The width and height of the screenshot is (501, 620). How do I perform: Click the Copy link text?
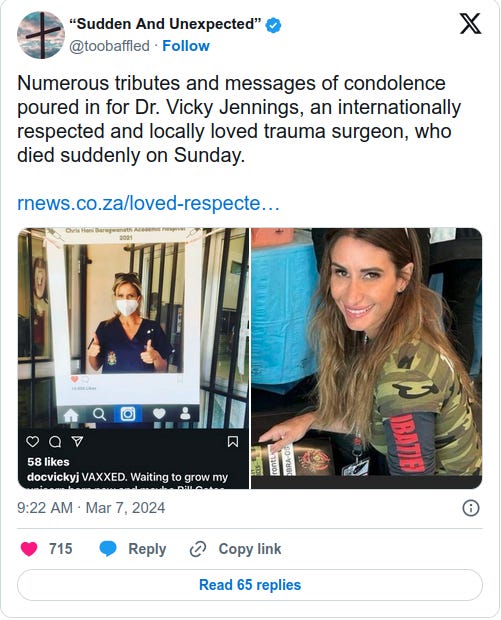(x=250, y=549)
